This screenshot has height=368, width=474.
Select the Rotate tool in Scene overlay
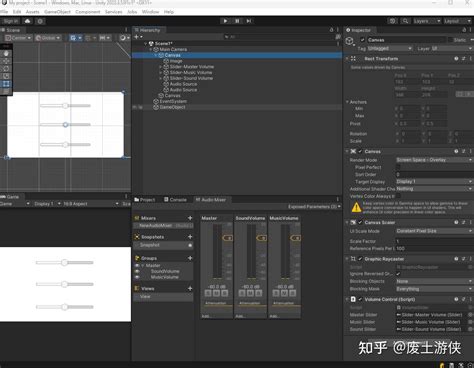[6, 69]
